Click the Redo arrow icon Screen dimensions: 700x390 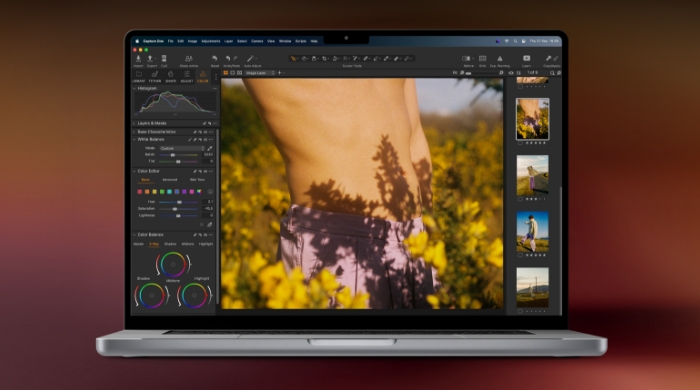click(236, 58)
